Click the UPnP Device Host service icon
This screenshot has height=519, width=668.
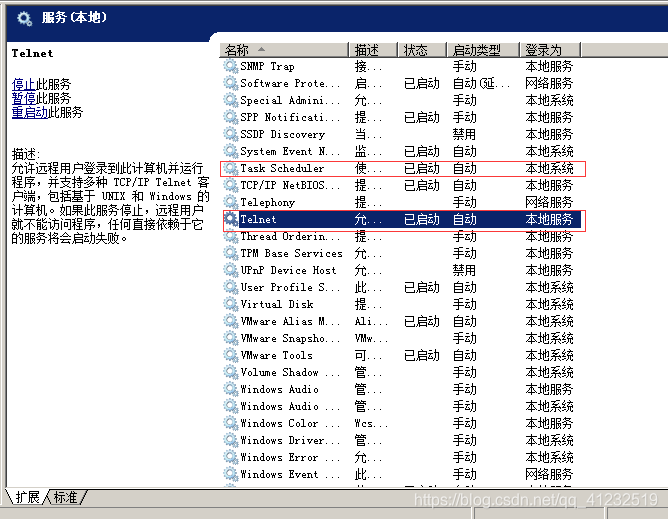pos(230,271)
